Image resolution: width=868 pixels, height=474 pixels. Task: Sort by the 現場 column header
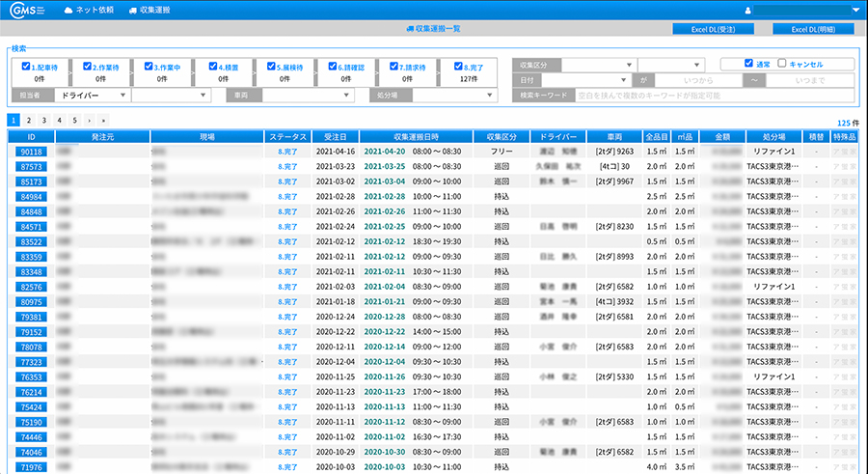coord(207,136)
